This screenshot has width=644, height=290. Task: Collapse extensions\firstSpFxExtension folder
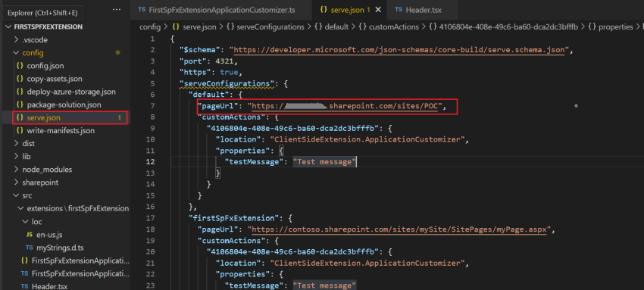pyautogui.click(x=77, y=208)
